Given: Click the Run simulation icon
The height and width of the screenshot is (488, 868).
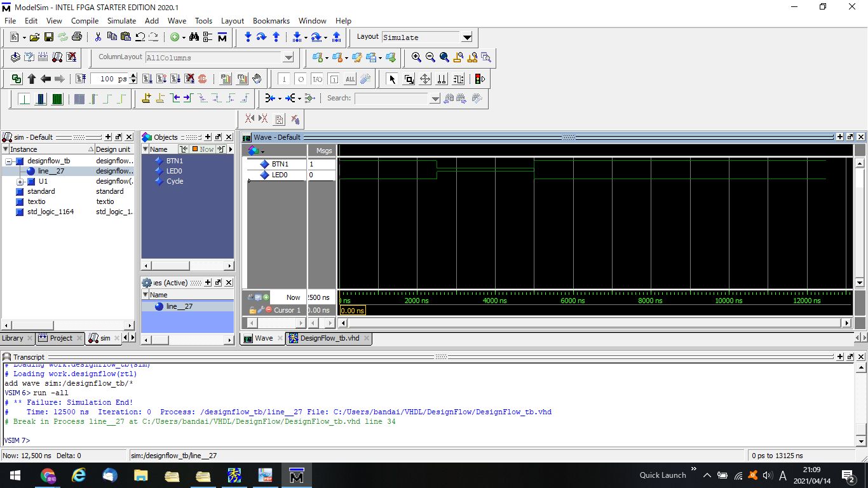Looking at the screenshot, I should 147,79.
